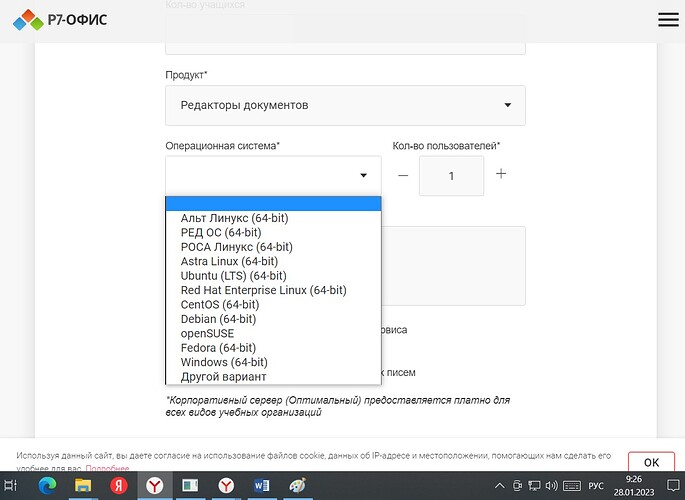Switch to Microsoft Word on taskbar
685x500 pixels.
click(x=261, y=485)
